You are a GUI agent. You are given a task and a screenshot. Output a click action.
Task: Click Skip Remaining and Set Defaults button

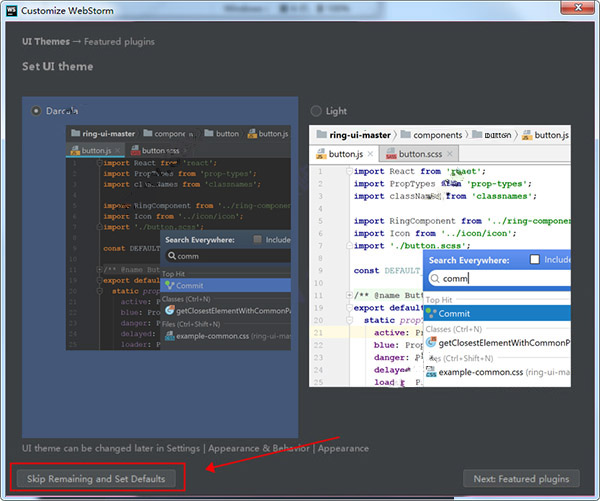96,478
